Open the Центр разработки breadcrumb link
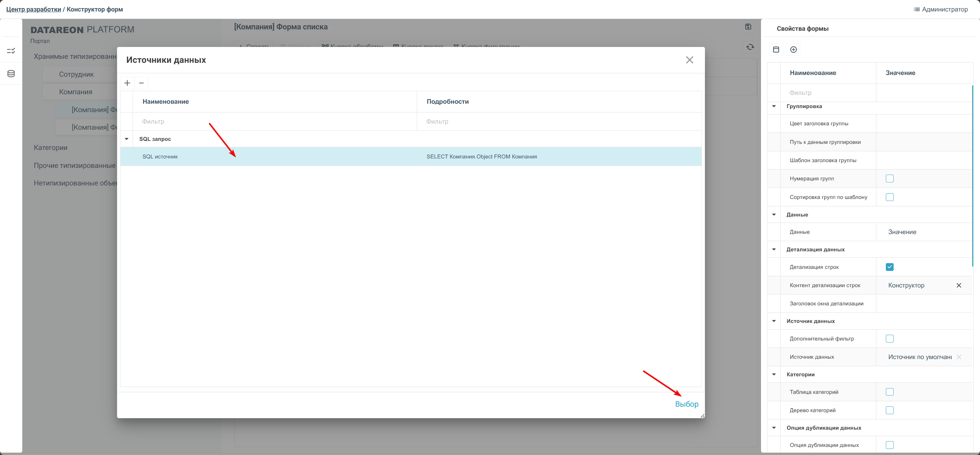This screenshot has height=455, width=980. [33, 9]
